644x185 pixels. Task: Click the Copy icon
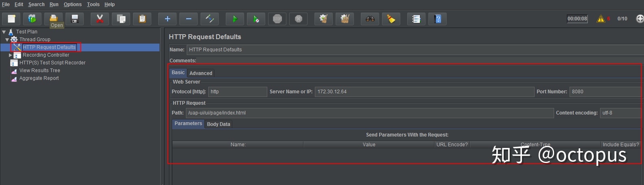121,19
